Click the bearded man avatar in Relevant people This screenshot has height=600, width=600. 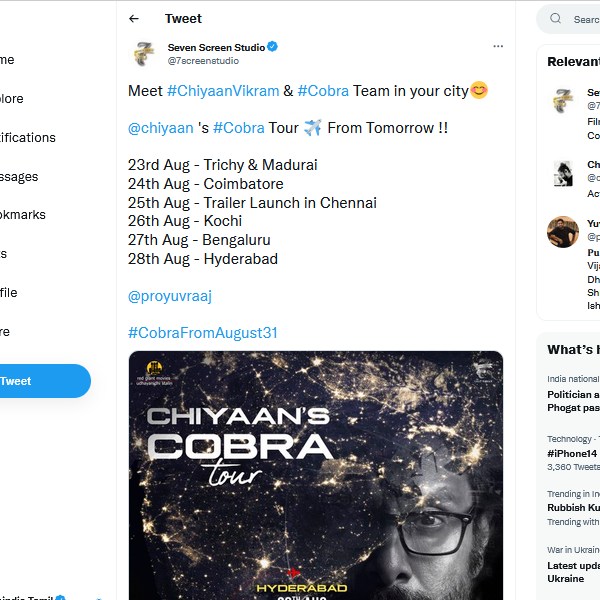pyautogui.click(x=562, y=232)
